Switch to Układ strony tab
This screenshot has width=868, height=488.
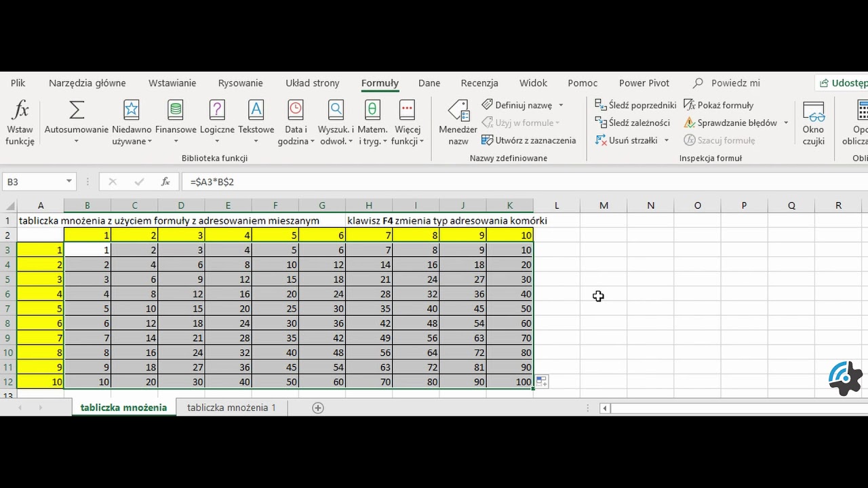[x=313, y=83]
